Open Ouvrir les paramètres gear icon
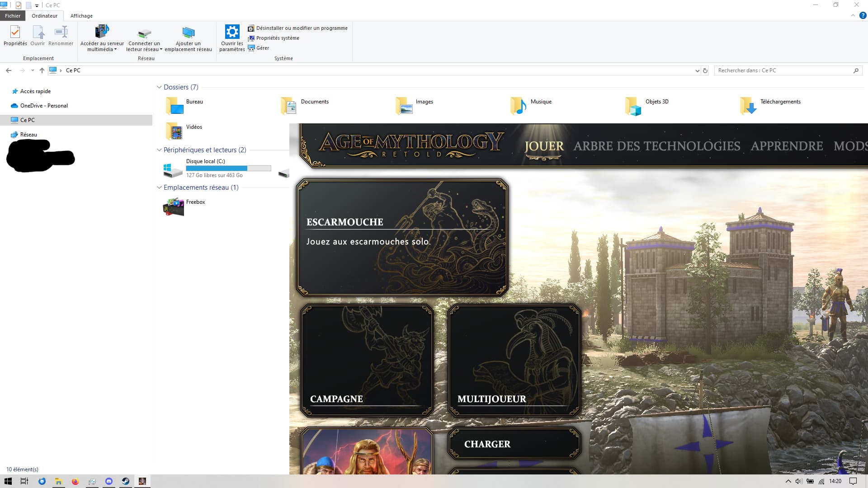Viewport: 868px width, 488px height. pyautogui.click(x=232, y=32)
